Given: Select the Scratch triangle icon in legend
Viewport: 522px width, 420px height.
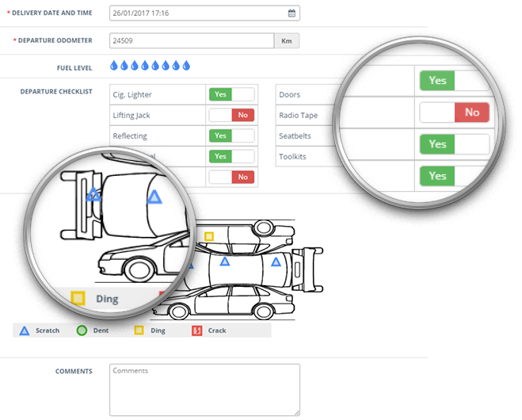Looking at the screenshot, I should [25, 330].
